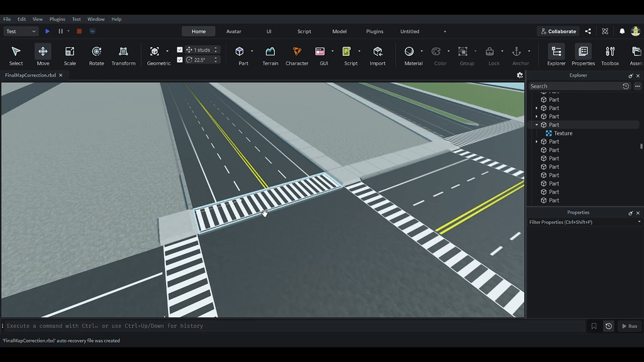This screenshot has height=362, width=644.
Task: Click the GUI insert icon
Action: pos(320,52)
